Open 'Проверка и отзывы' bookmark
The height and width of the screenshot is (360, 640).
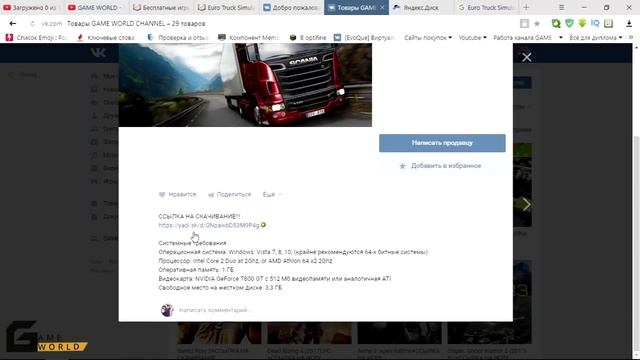[178, 38]
